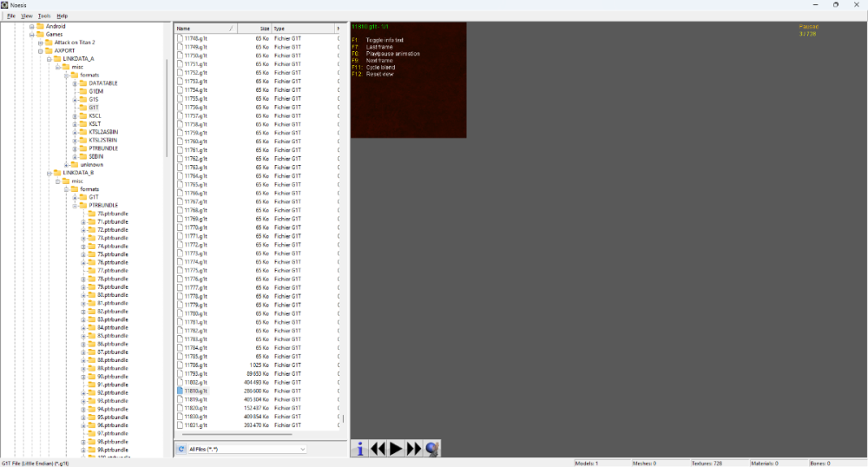The image size is (868, 467).
Task: Sort files by the Size column header
Action: [x=259, y=29]
